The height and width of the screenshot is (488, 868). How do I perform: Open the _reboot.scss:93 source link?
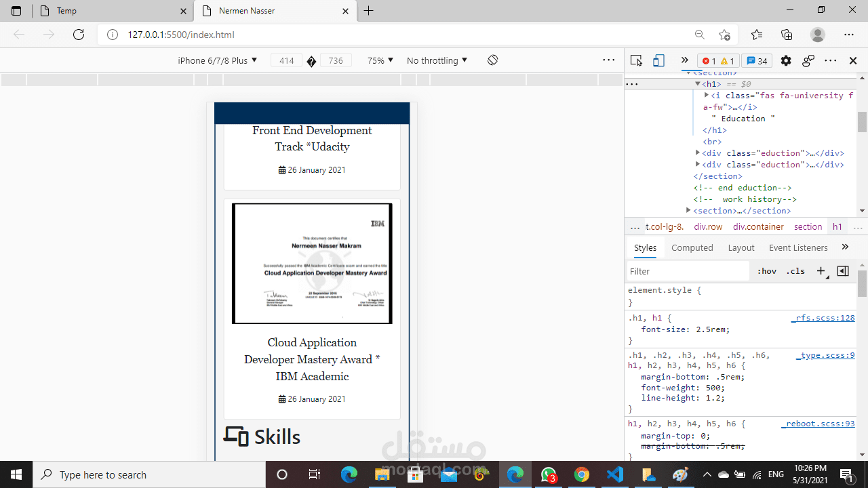[818, 424]
